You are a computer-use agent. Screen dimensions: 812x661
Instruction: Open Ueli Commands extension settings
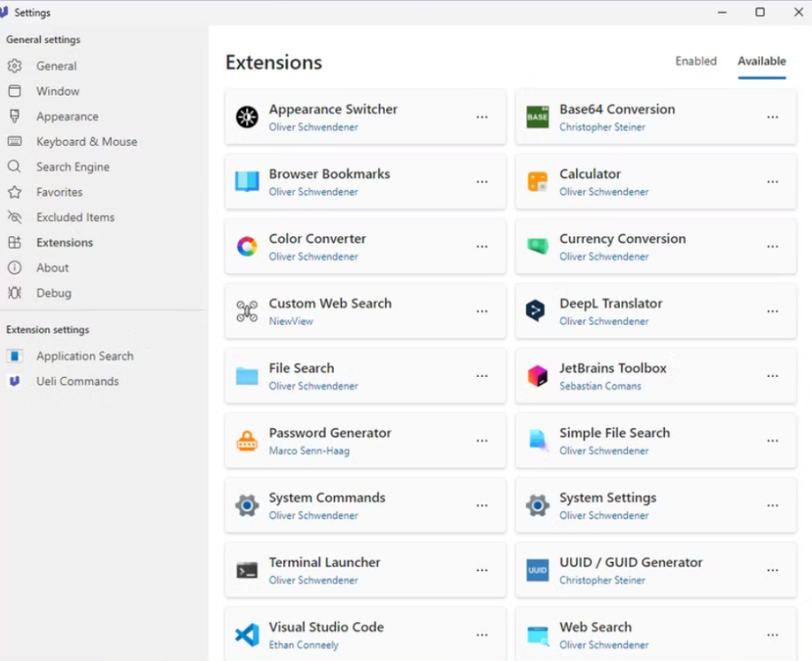(78, 381)
